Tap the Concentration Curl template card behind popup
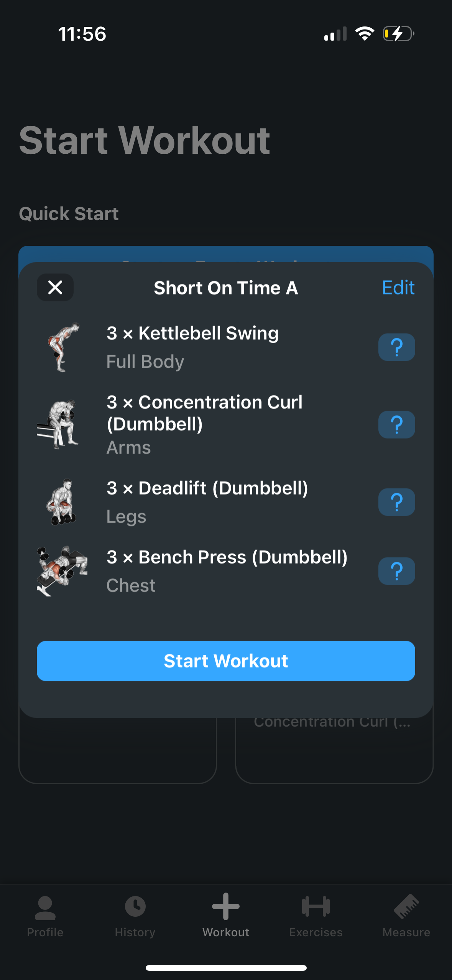The width and height of the screenshot is (452, 980). click(x=334, y=748)
